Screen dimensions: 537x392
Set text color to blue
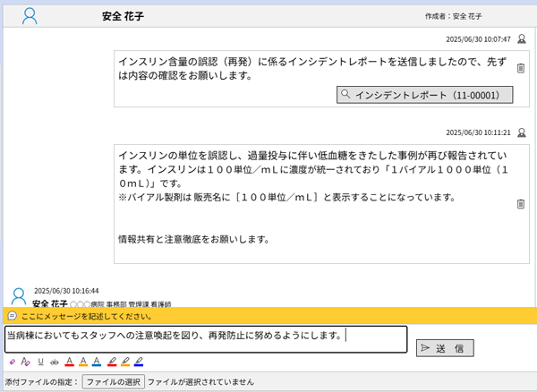tap(97, 362)
